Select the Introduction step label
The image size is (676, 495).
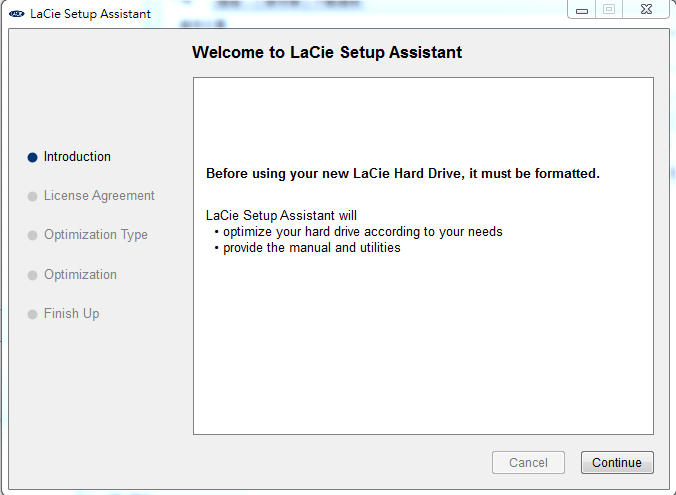77,157
